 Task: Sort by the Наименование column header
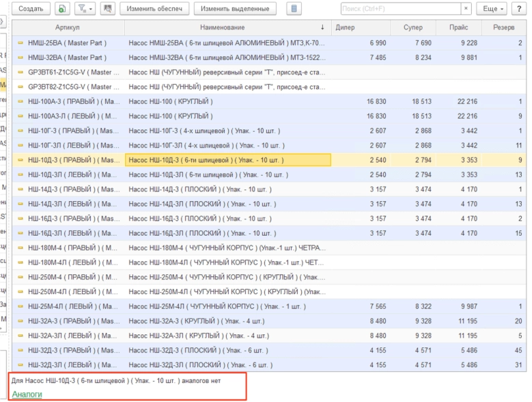pyautogui.click(x=223, y=27)
